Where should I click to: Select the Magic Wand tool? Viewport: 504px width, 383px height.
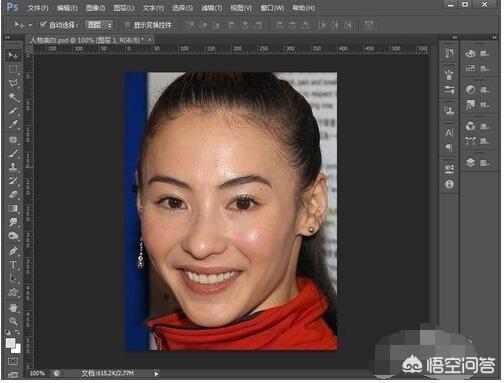click(13, 97)
